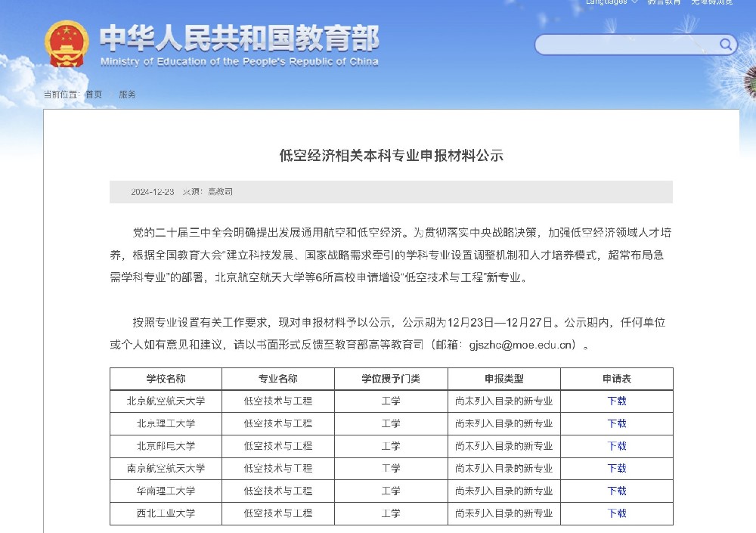Click the 中华人民共和国教育部 site title
The height and width of the screenshot is (533, 756).
pyautogui.click(x=240, y=38)
